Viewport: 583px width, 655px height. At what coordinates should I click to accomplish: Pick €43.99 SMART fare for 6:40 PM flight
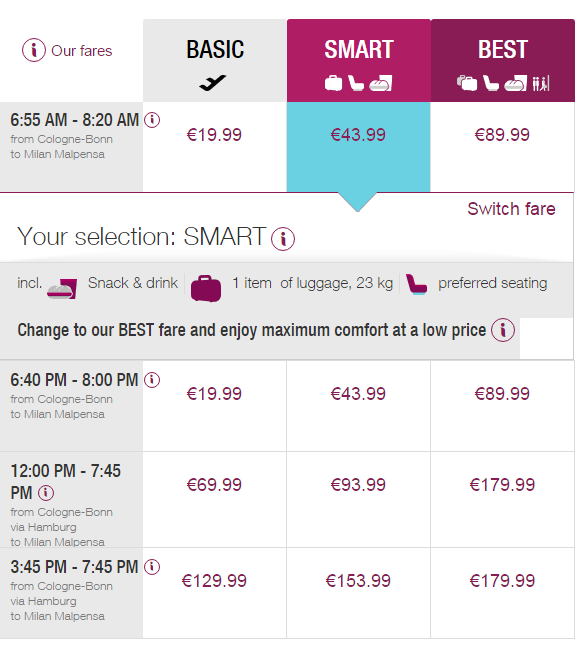(358, 394)
